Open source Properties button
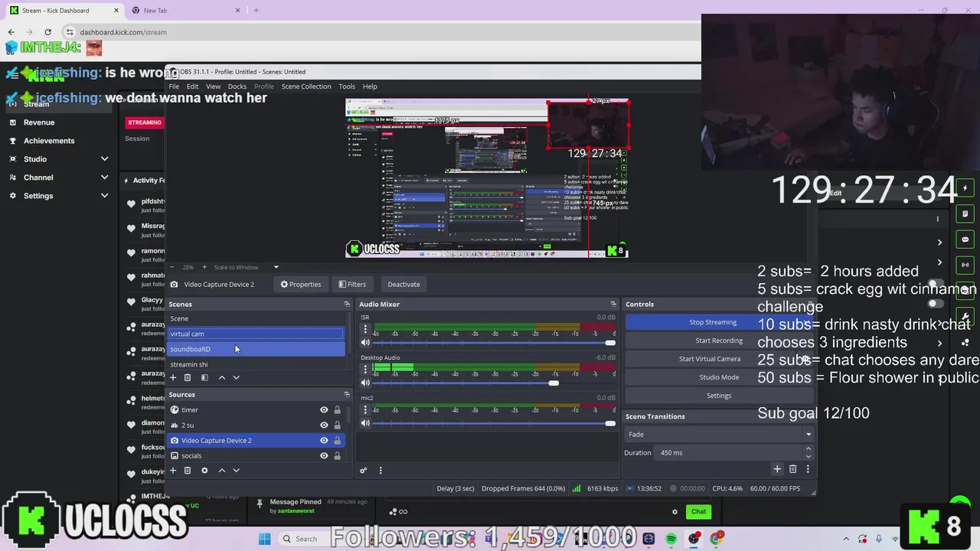Viewport: 980px width, 551px height. pos(301,284)
